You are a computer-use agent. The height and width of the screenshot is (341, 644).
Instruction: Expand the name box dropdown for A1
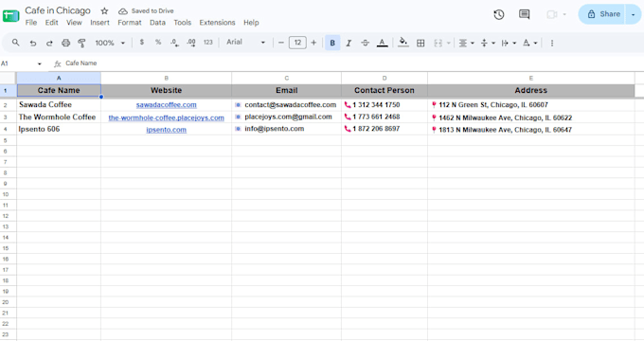point(40,63)
